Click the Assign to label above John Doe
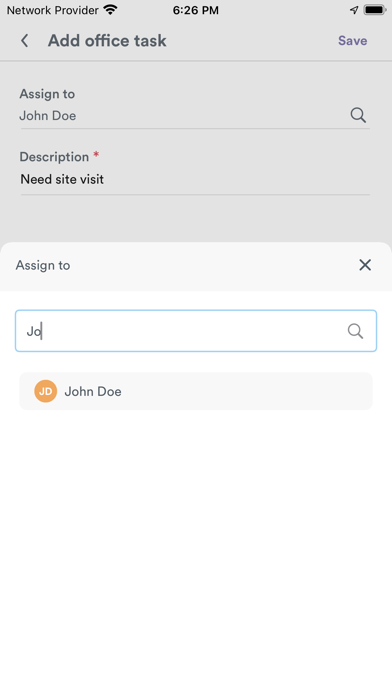 [x=47, y=94]
